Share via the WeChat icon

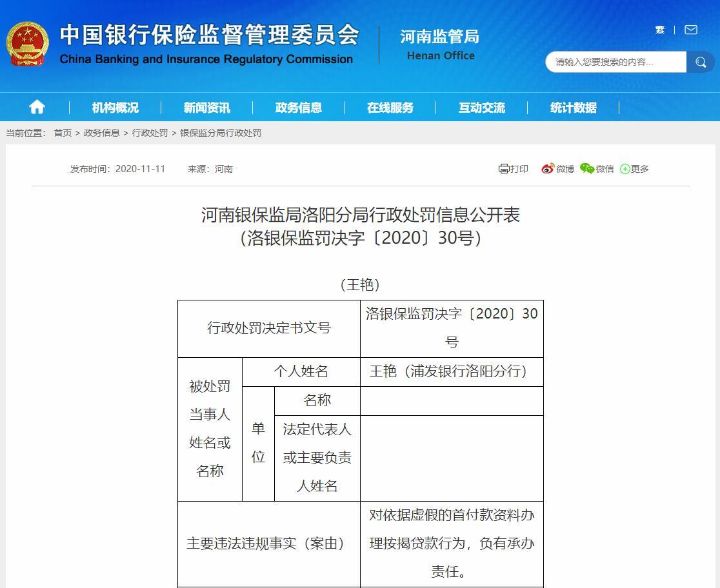tap(587, 169)
